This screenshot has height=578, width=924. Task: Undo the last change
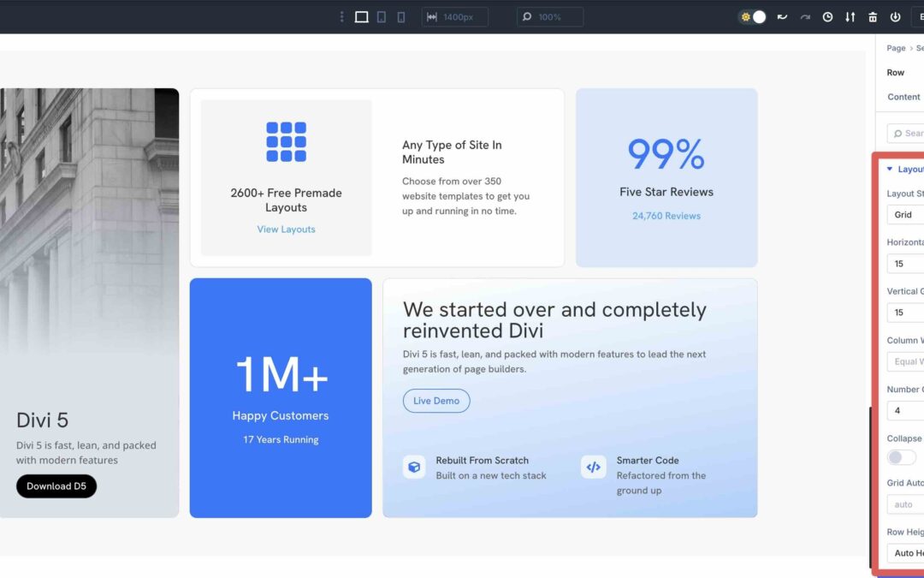click(x=782, y=17)
